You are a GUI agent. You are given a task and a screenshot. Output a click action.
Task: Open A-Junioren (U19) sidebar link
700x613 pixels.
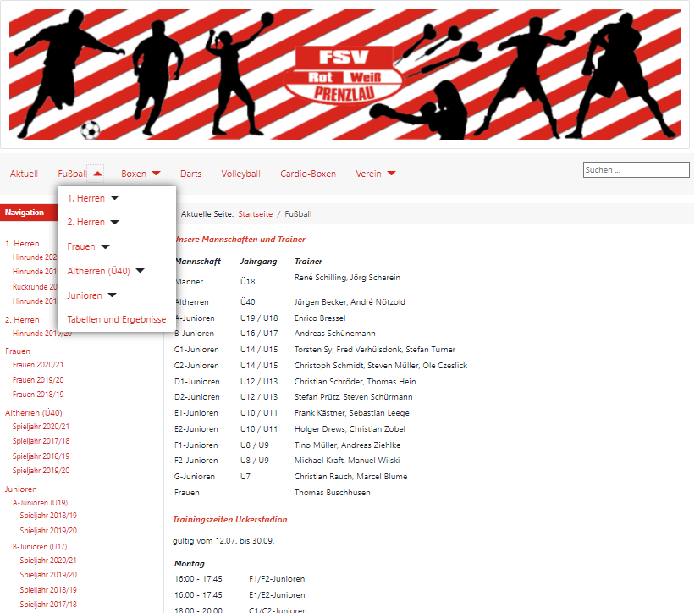coord(40,502)
